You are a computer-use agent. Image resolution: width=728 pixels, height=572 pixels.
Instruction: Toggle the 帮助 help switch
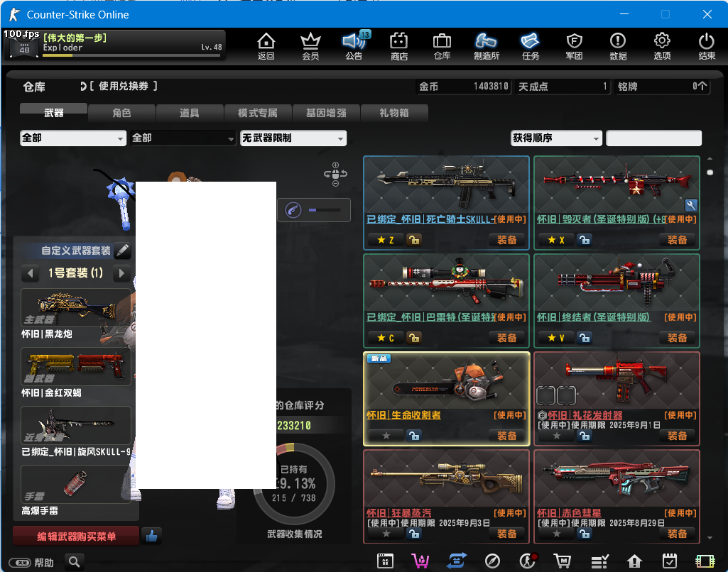click(20, 563)
